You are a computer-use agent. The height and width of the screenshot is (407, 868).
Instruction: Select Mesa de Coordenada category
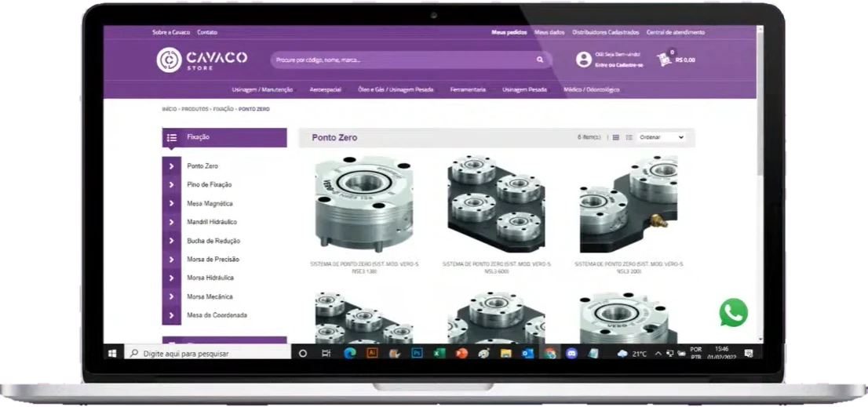[217, 315]
